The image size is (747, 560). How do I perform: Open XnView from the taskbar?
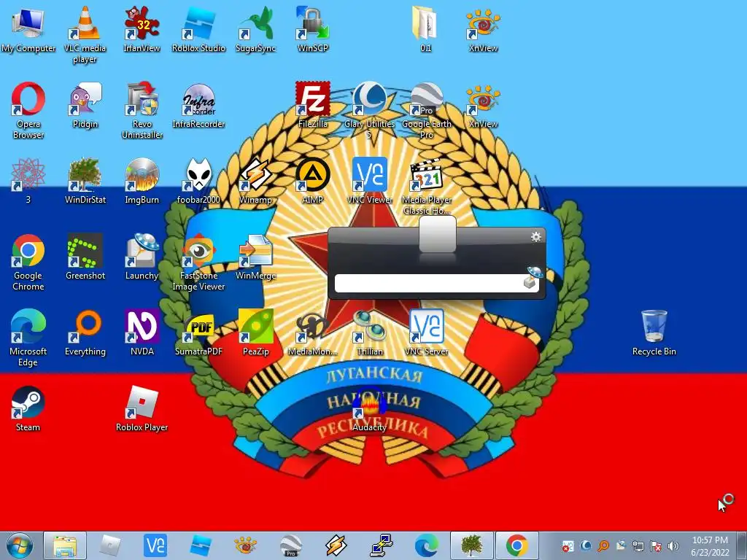(246, 545)
